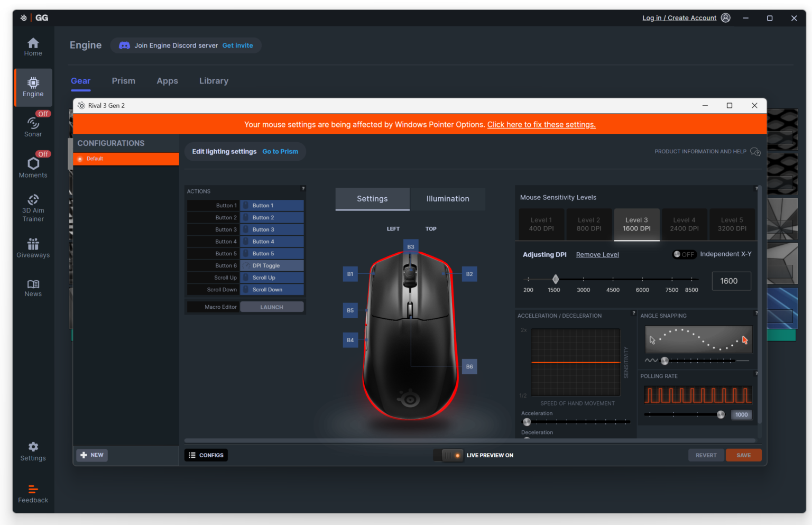
Task: Click the Actions panel help question mark
Action: (x=303, y=188)
